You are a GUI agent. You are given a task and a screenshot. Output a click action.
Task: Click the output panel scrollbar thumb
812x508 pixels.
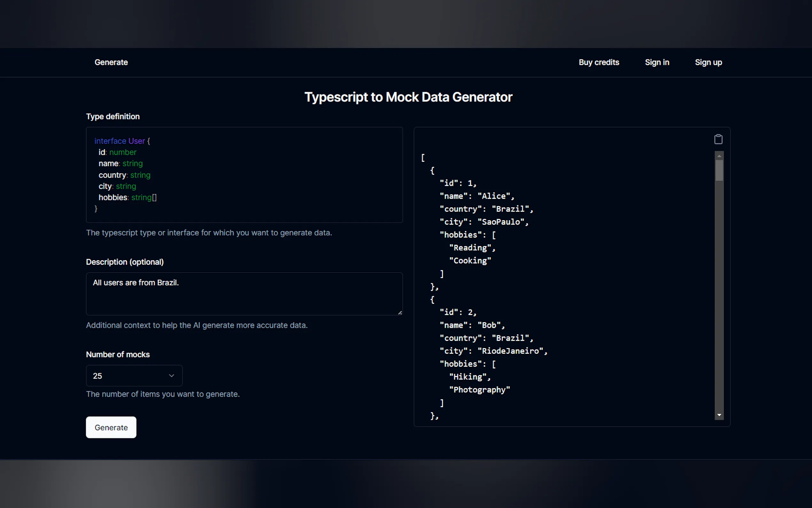pos(719,170)
